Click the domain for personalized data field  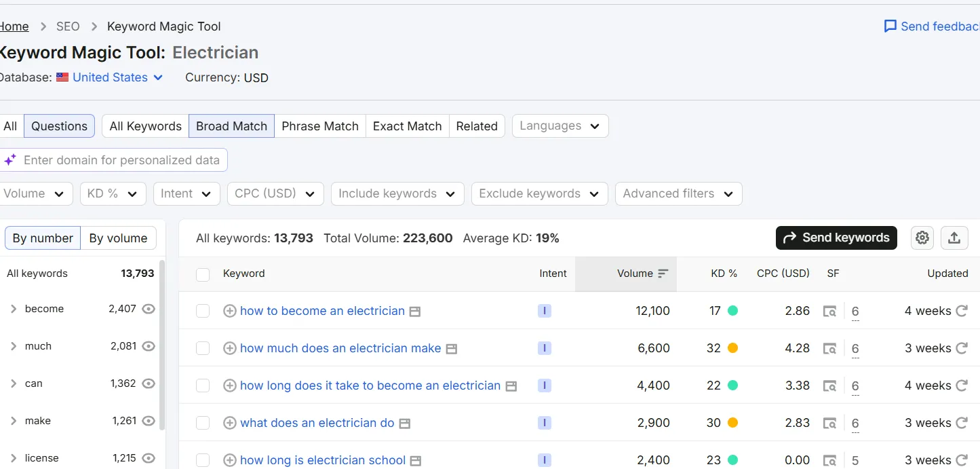[x=114, y=160]
